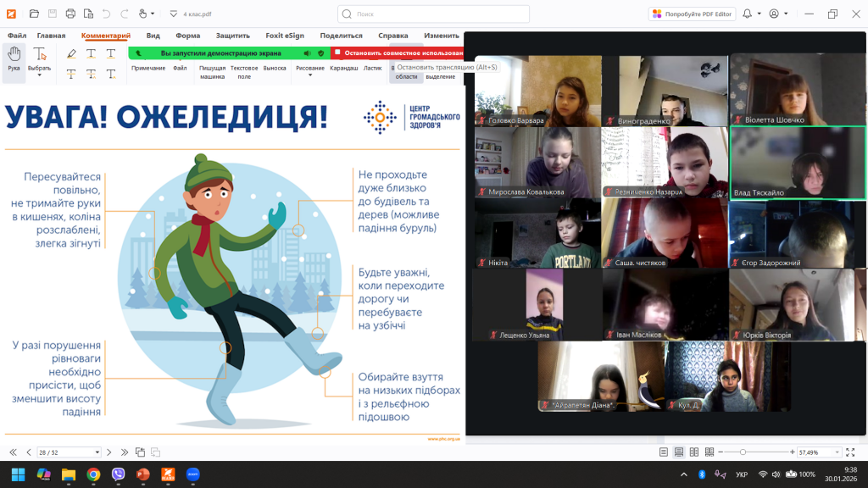Go to the last page arrow
Viewport: 868px width, 488px height.
pyautogui.click(x=125, y=452)
